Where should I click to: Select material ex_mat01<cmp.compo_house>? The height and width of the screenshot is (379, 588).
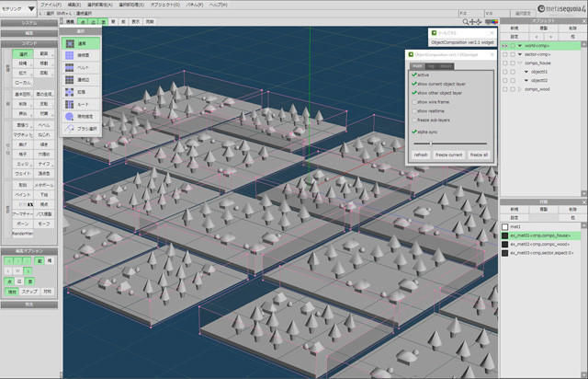tap(542, 235)
